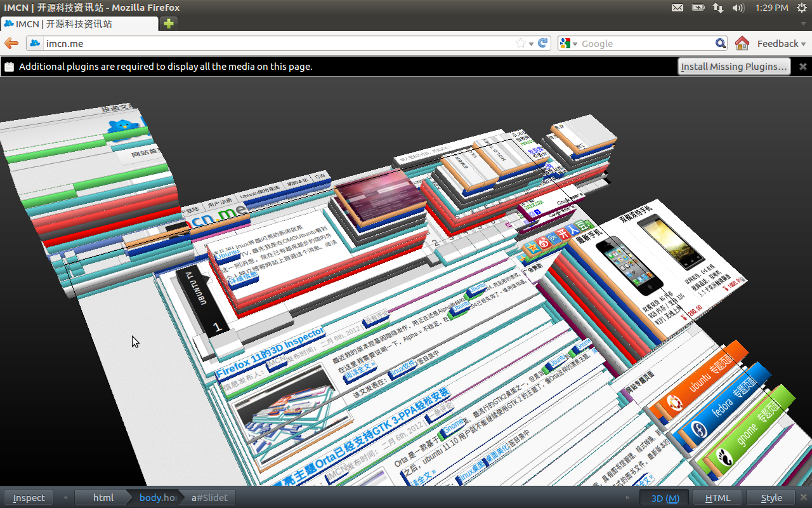
Task: Open a new tab with the plus button
Action: point(168,23)
